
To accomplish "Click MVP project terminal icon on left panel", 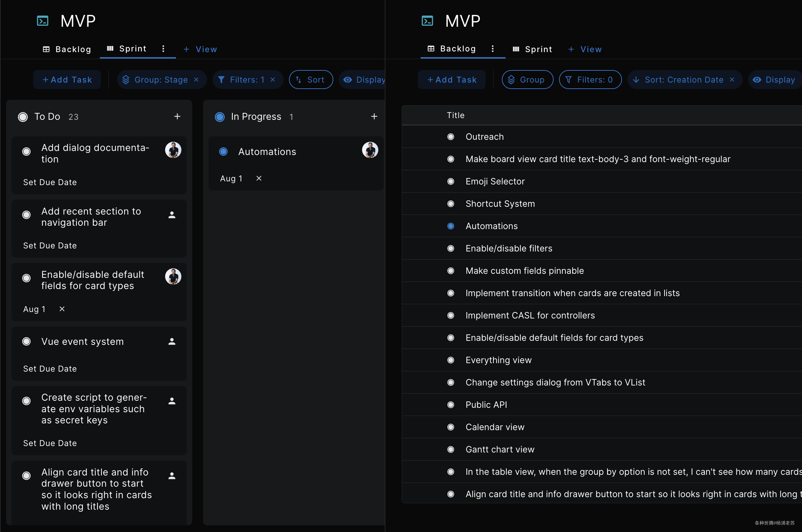I will [43, 21].
